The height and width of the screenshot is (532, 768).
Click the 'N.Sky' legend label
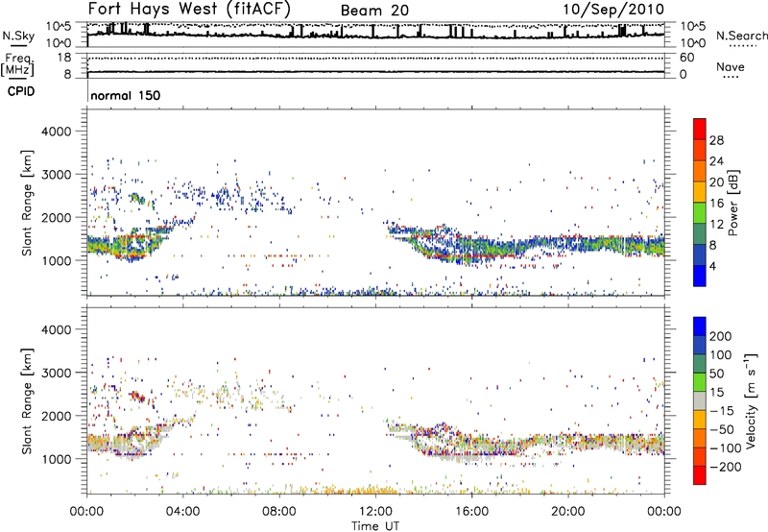point(18,36)
